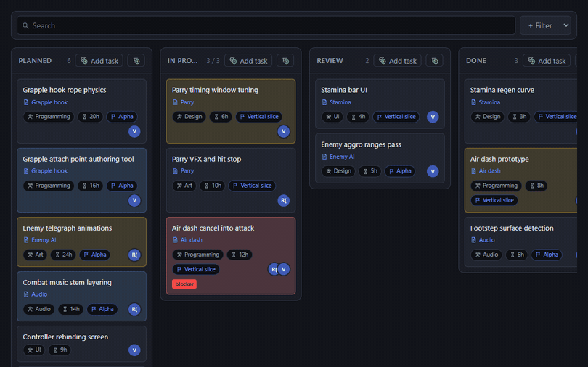588x367 pixels.
Task: Open Air dash prototype card
Action: [x=521, y=180]
